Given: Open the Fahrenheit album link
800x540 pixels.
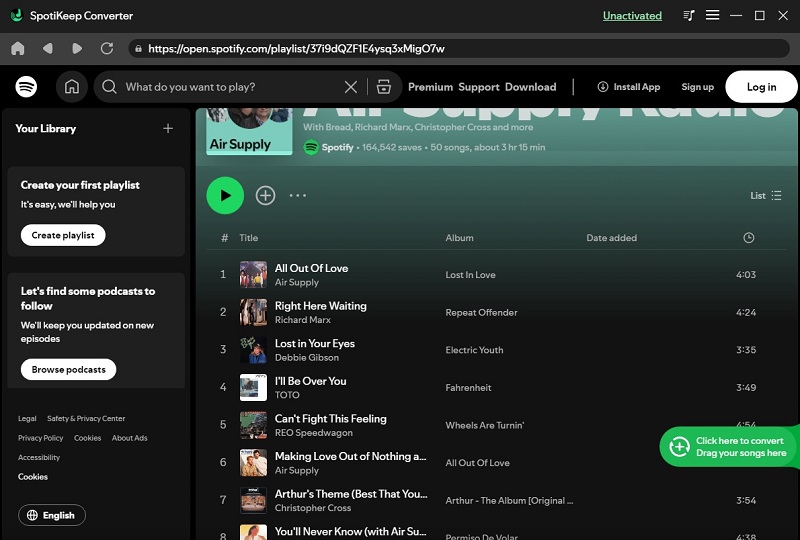Looking at the screenshot, I should pos(468,388).
